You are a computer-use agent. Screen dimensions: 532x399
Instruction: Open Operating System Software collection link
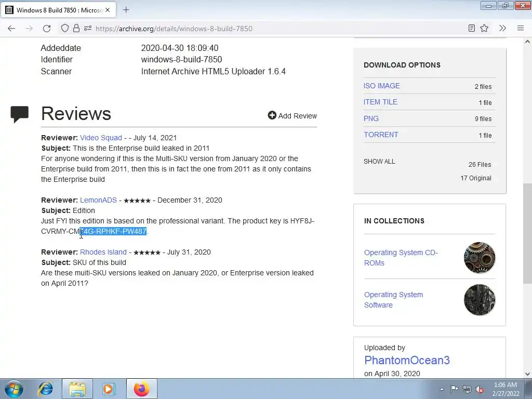pos(394,300)
